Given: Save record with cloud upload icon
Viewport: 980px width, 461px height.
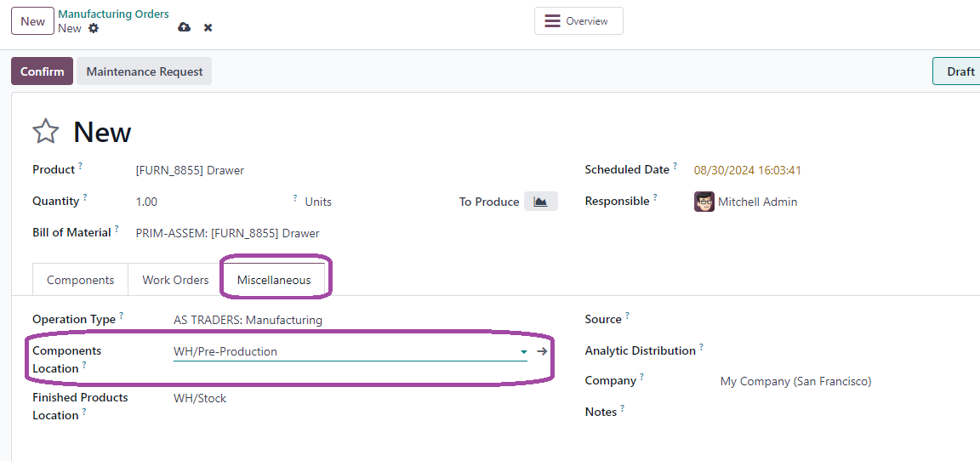Looking at the screenshot, I should pos(184,27).
